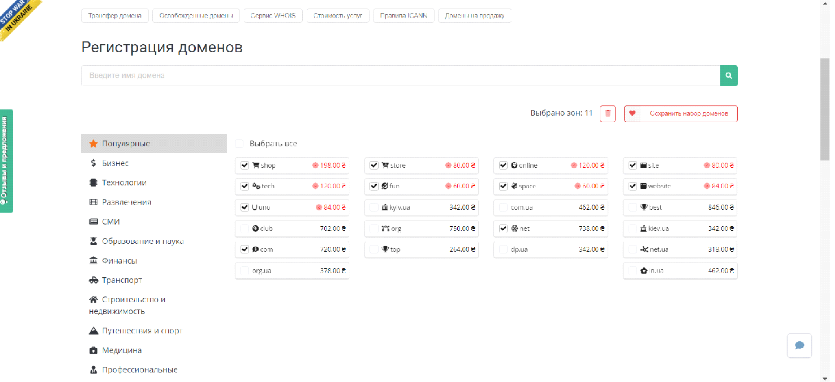This screenshot has width=835, height=382.
Task: Click the Трансфер домена button
Action: [x=114, y=16]
